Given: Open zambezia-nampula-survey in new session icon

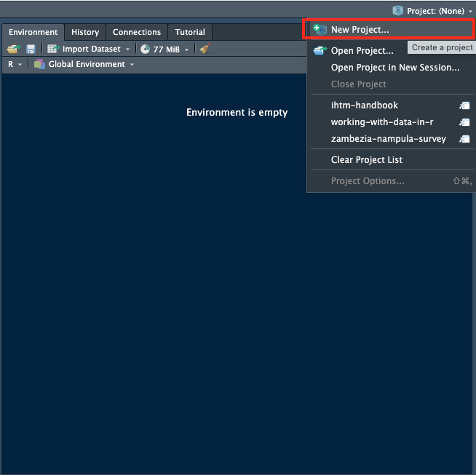Looking at the screenshot, I should coord(464,139).
